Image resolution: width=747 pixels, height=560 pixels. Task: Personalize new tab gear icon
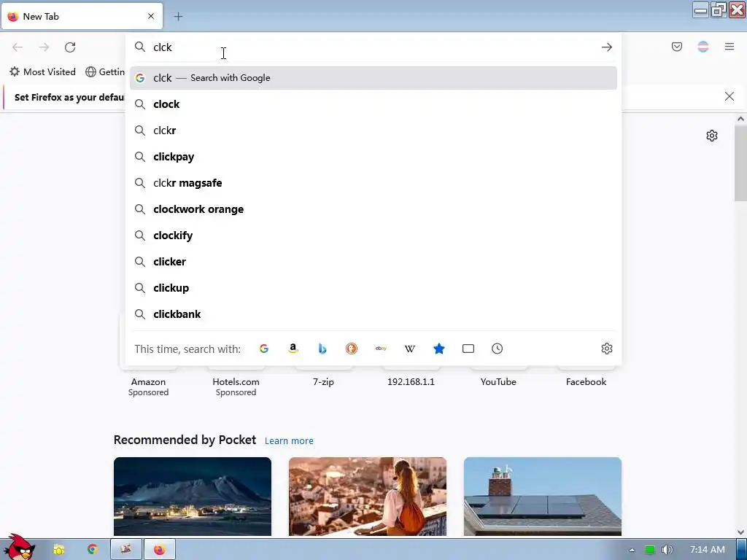pos(712,136)
